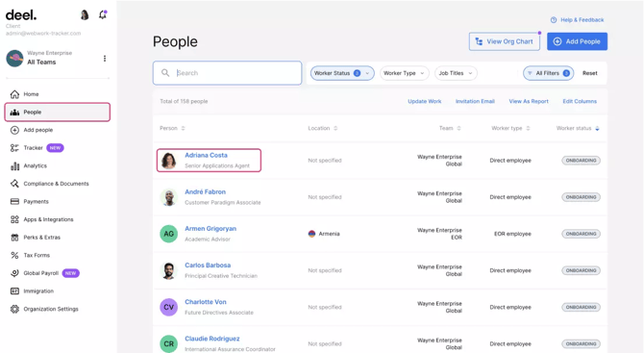Image resolution: width=644 pixels, height=353 pixels.
Task: Click the People group icon in sidebar
Action: click(x=14, y=113)
